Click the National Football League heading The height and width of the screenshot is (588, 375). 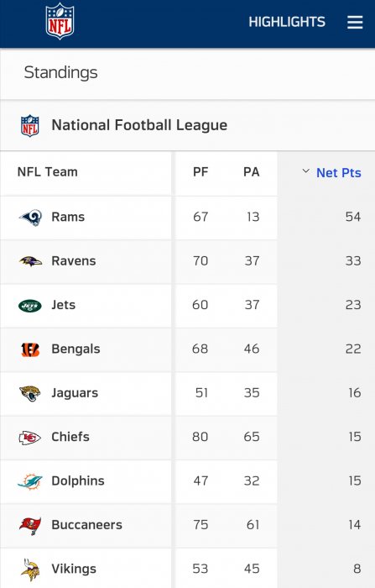[139, 125]
